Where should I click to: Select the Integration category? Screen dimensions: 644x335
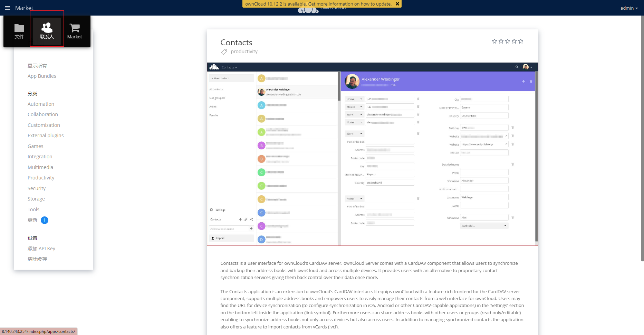(x=40, y=157)
